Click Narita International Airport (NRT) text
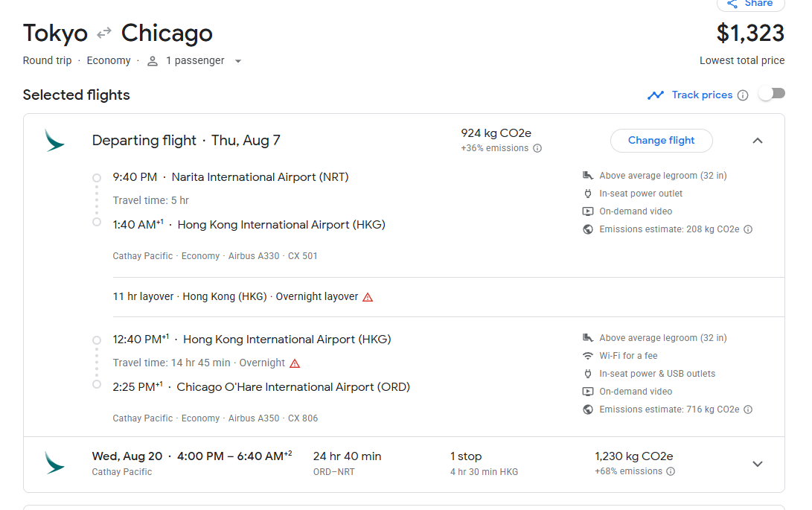 pyautogui.click(x=260, y=177)
